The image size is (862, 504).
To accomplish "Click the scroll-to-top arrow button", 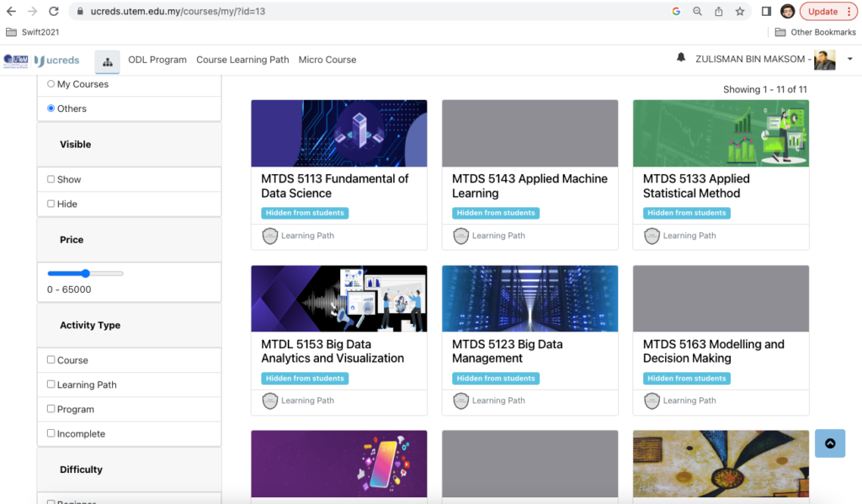I will tap(830, 443).
